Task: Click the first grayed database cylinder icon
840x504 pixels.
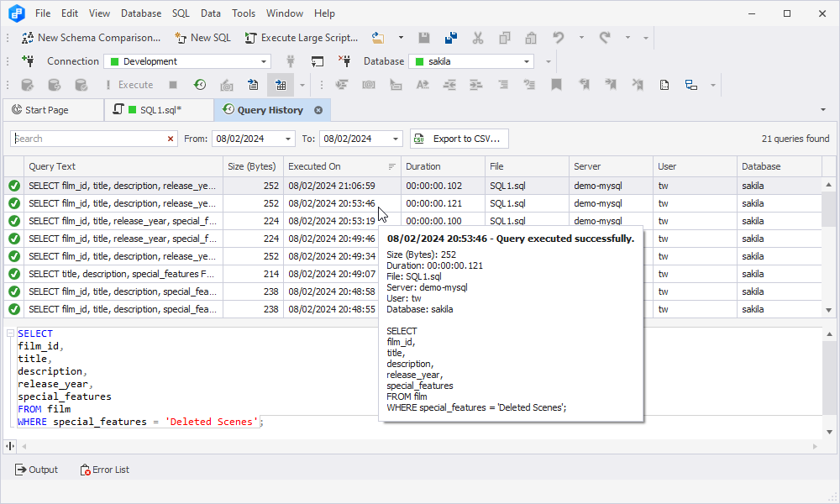Action: [28, 85]
